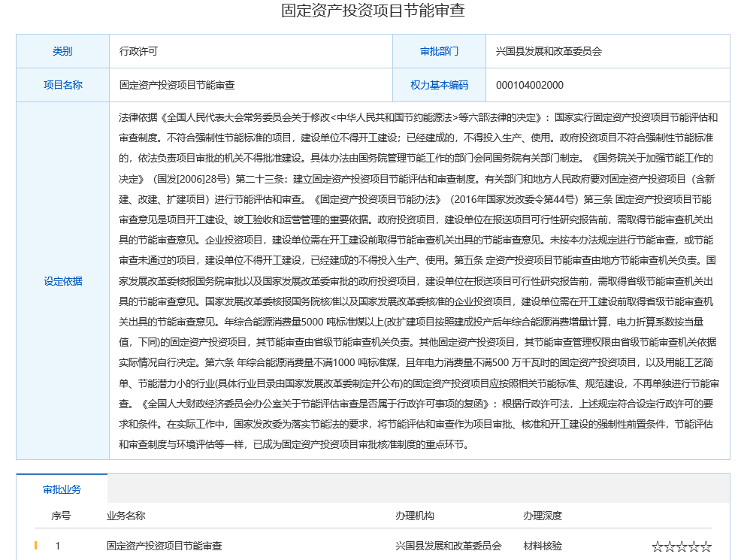Click 材料核验 in the 办理深度 column
The height and width of the screenshot is (560, 738).
[542, 546]
